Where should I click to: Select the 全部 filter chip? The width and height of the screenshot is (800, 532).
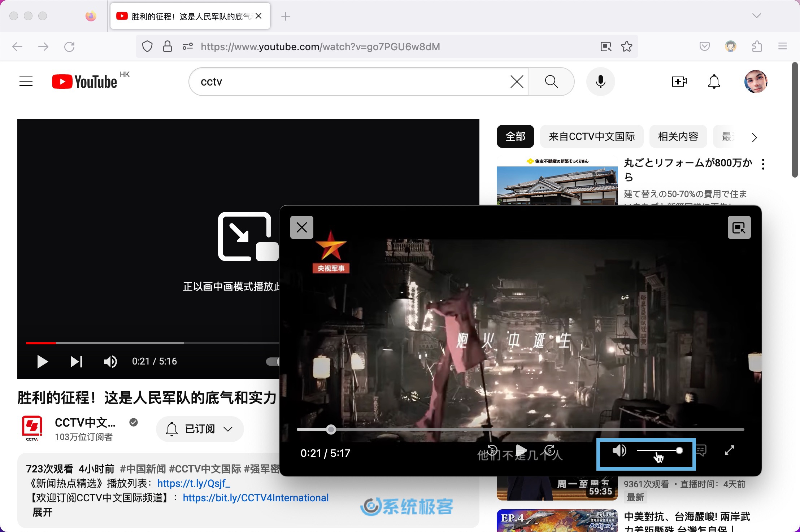[x=515, y=136]
